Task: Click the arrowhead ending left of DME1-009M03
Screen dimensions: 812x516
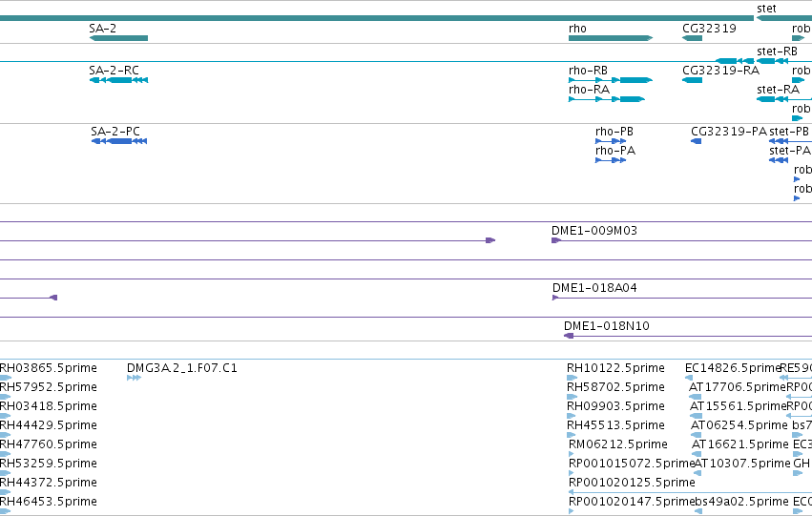Action: click(x=490, y=240)
